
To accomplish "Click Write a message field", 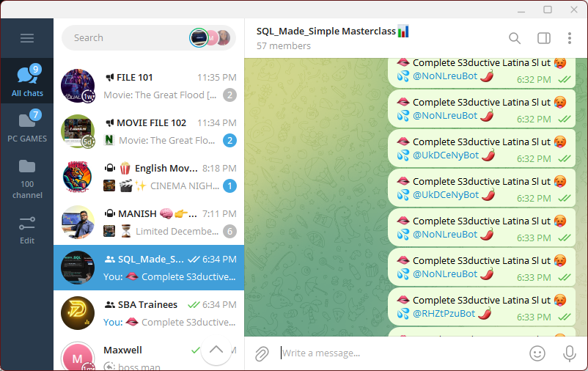I will 401,353.
